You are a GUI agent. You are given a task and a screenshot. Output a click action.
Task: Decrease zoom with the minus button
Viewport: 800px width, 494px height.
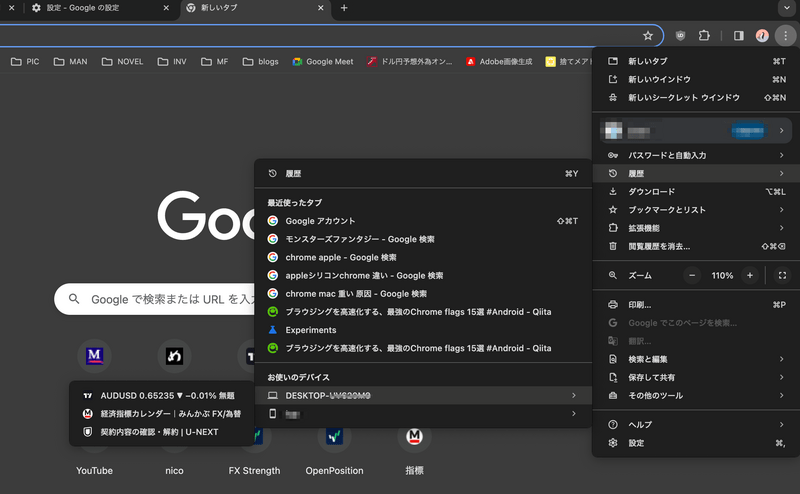point(692,276)
